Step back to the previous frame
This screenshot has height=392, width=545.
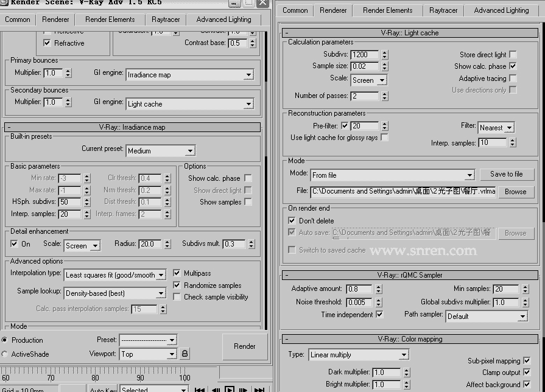(216, 390)
